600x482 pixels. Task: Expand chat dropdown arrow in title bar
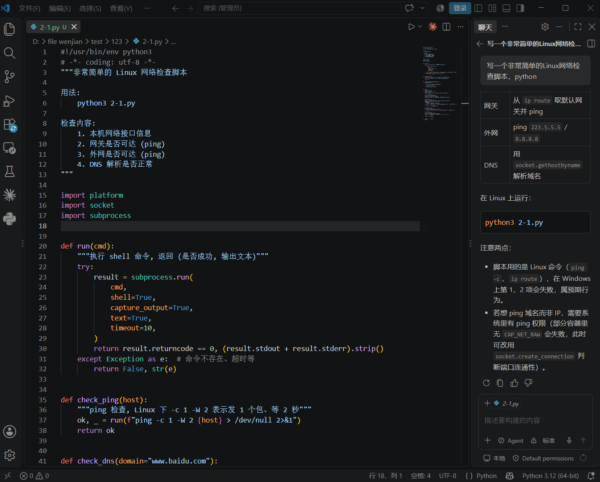422,8
